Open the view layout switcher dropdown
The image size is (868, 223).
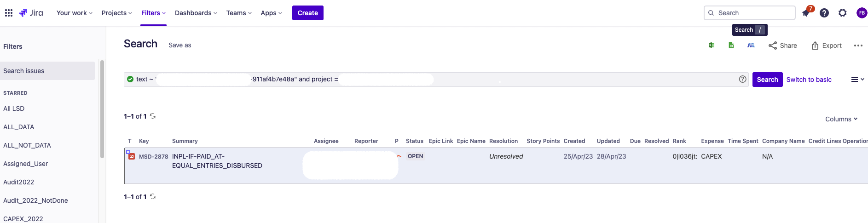[x=857, y=80]
